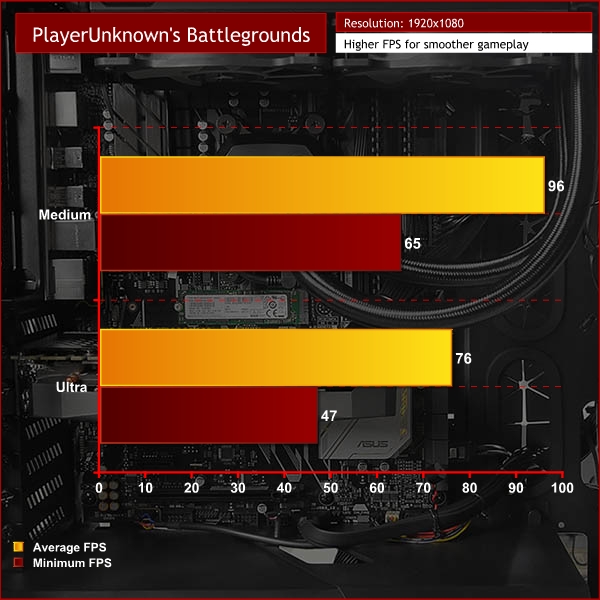Click 'Higher FPS for smoother gameplay' text
Image resolution: width=600 pixels, height=600 pixels.
pos(436,44)
